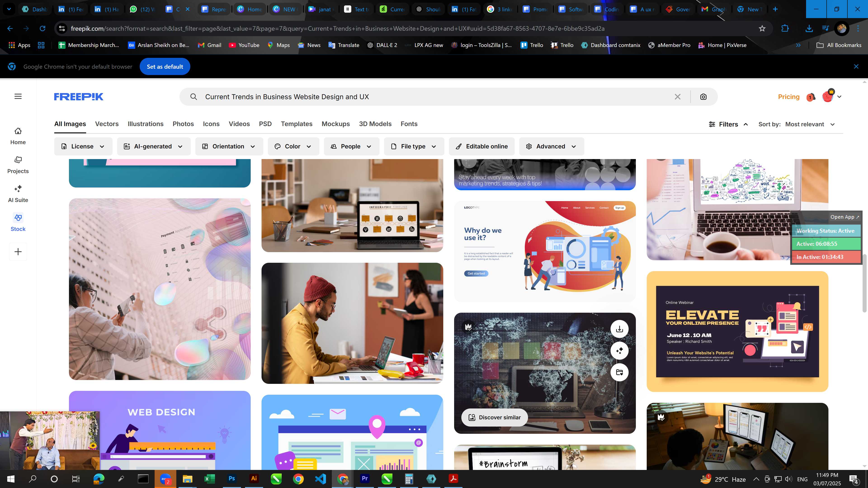Reload the page
Screen dimensions: 868x488
(x=42, y=29)
